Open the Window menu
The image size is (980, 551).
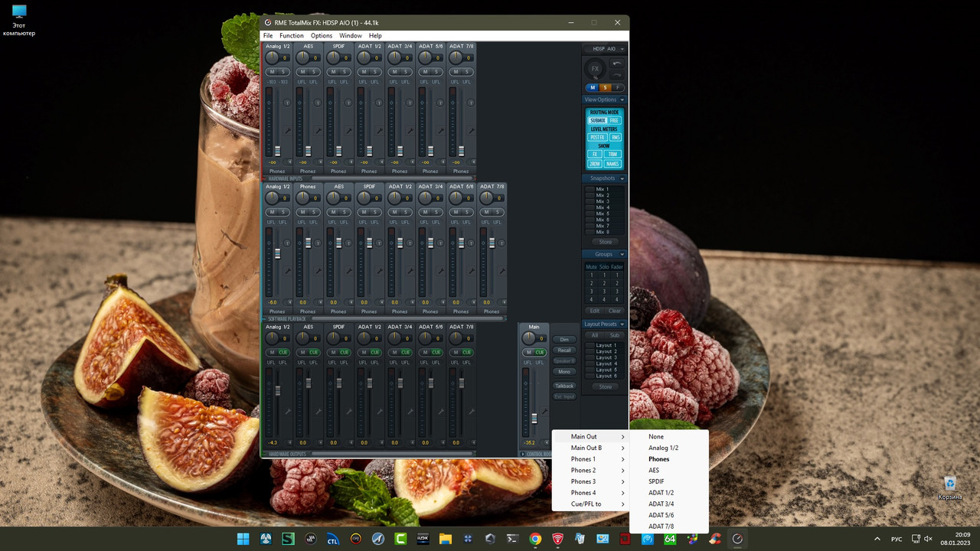pos(351,36)
